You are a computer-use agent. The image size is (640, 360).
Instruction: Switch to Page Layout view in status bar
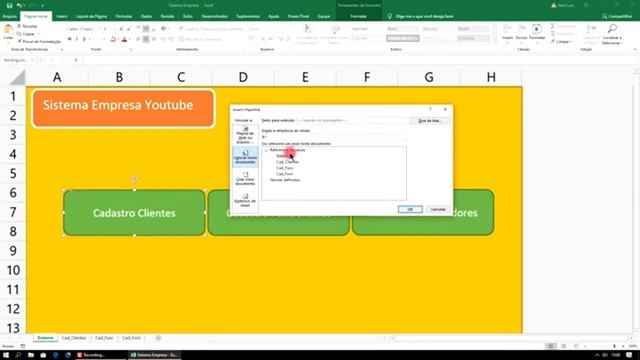(564, 346)
